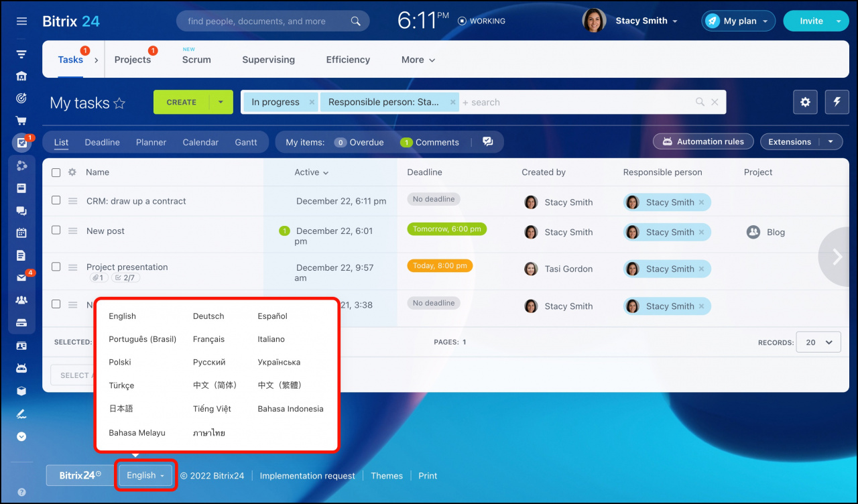Open the store building sidebar icon
This screenshot has height=504, width=858.
(21, 76)
